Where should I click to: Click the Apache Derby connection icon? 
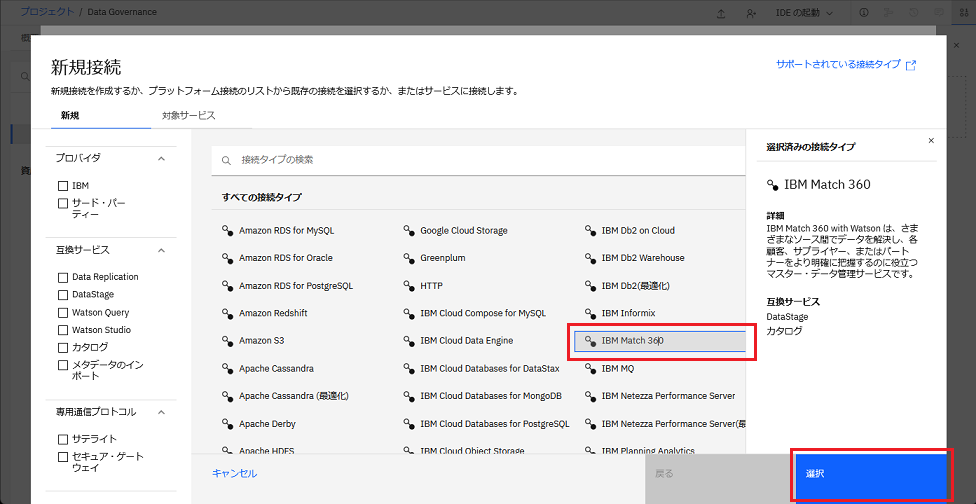[227, 424]
